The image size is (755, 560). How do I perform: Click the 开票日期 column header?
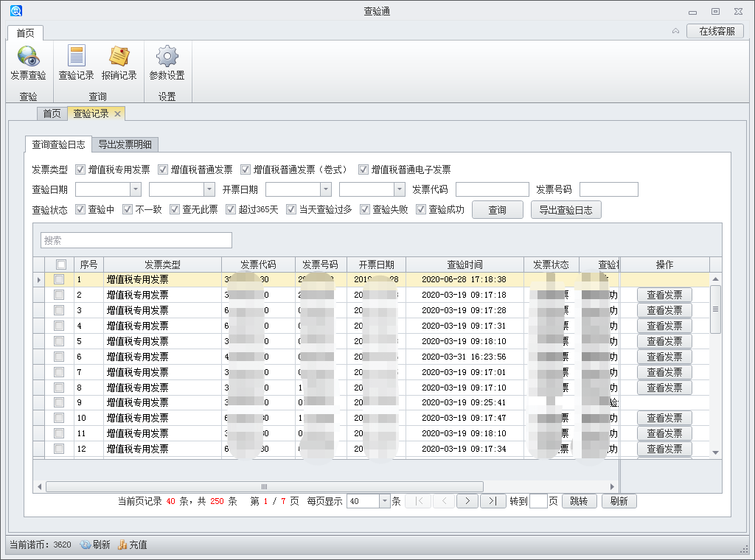point(376,265)
